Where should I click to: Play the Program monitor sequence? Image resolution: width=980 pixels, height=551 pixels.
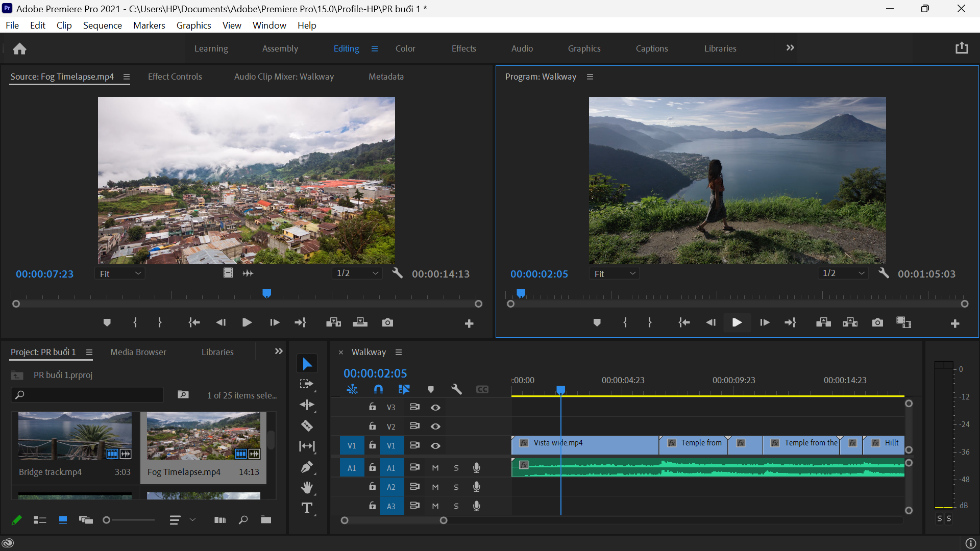[x=737, y=322]
